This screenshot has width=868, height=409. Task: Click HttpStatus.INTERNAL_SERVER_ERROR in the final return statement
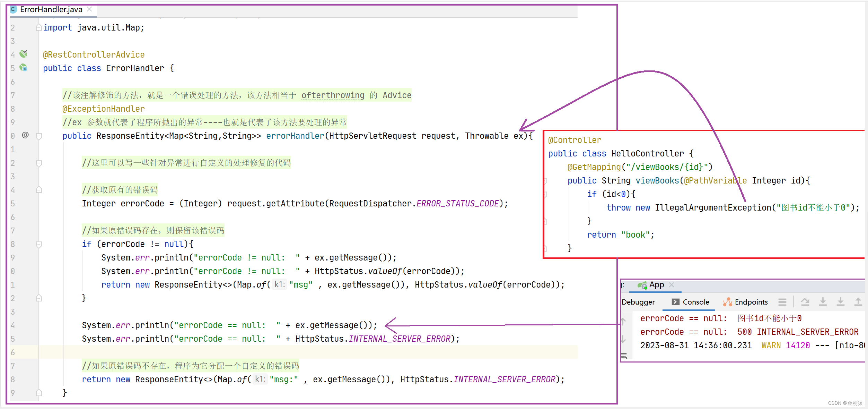coord(478,380)
